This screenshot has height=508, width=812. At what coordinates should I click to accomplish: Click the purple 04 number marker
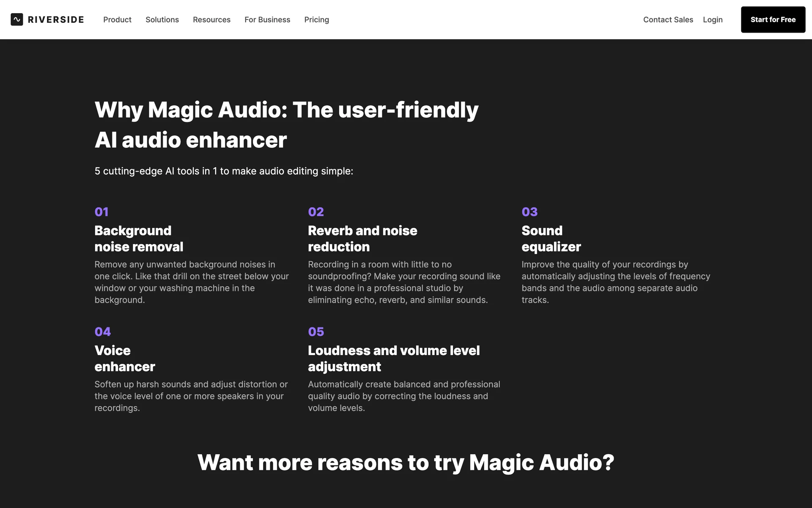(103, 331)
